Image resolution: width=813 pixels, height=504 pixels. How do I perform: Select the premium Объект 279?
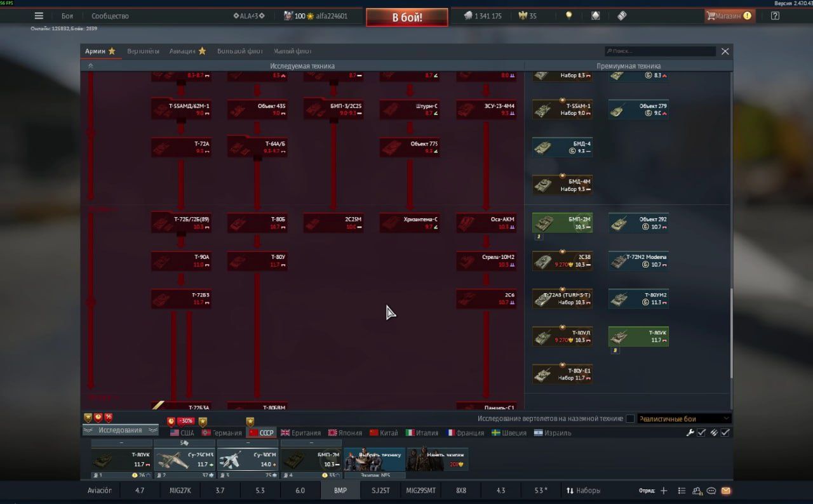(638, 109)
